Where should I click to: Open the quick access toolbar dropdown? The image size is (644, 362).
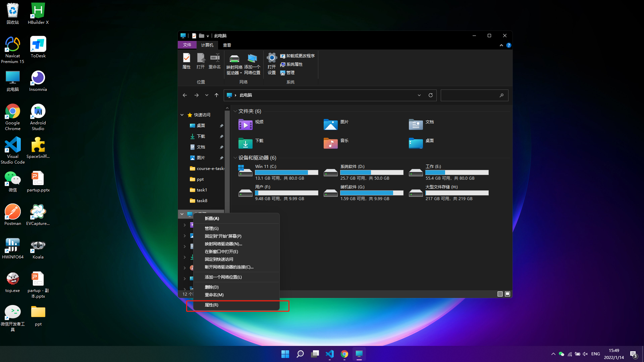(208, 36)
